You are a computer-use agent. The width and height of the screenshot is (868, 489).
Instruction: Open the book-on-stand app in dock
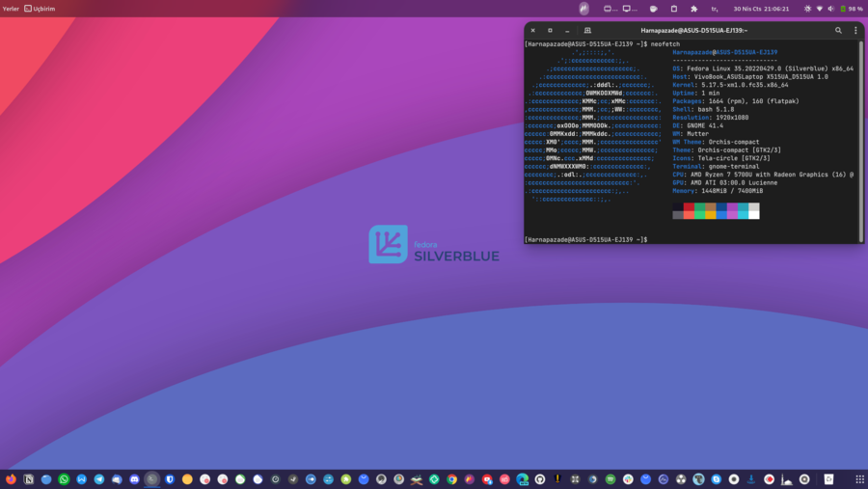417,479
